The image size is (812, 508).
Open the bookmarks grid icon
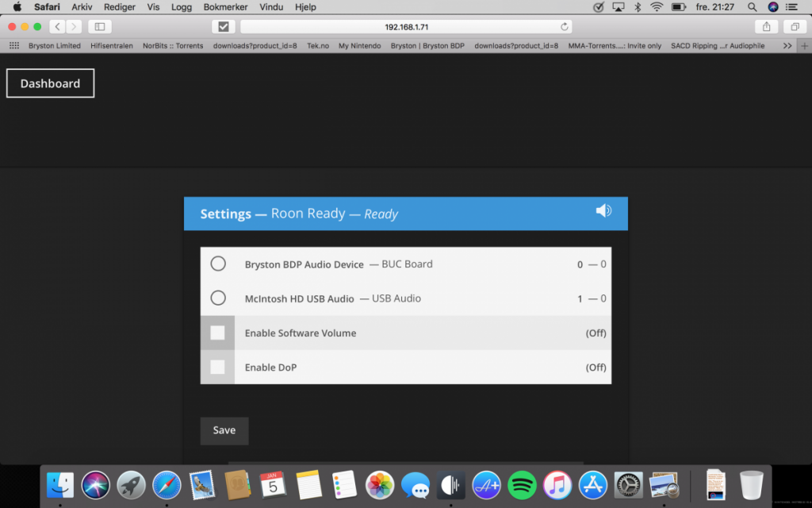point(14,45)
